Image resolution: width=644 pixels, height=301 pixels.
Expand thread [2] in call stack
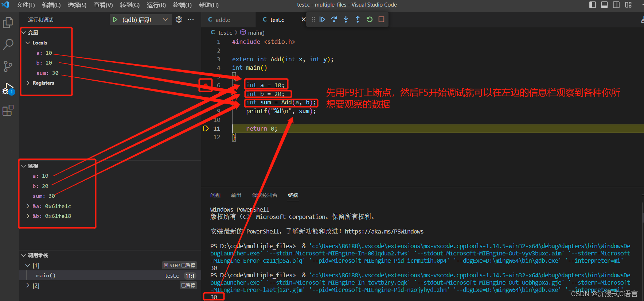(x=28, y=285)
